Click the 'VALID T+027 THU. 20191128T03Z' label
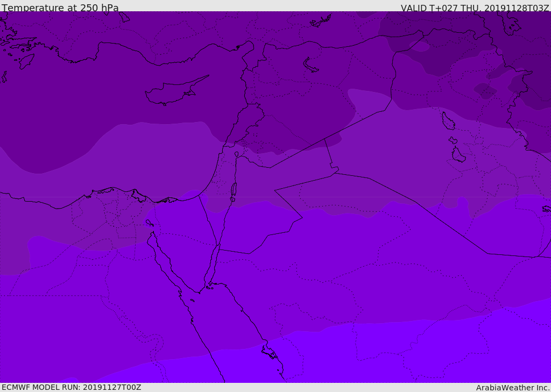Viewport: 551px width, 392px height. 475,8
